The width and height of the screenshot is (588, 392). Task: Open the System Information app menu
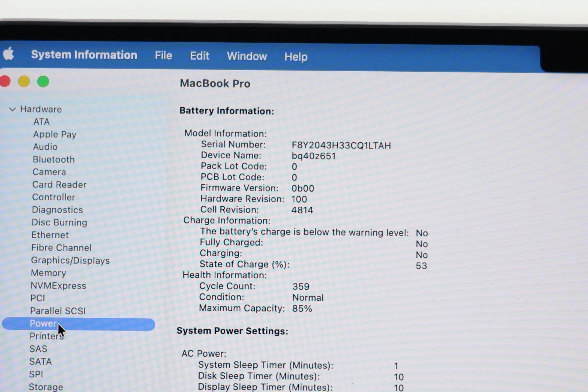pos(84,55)
